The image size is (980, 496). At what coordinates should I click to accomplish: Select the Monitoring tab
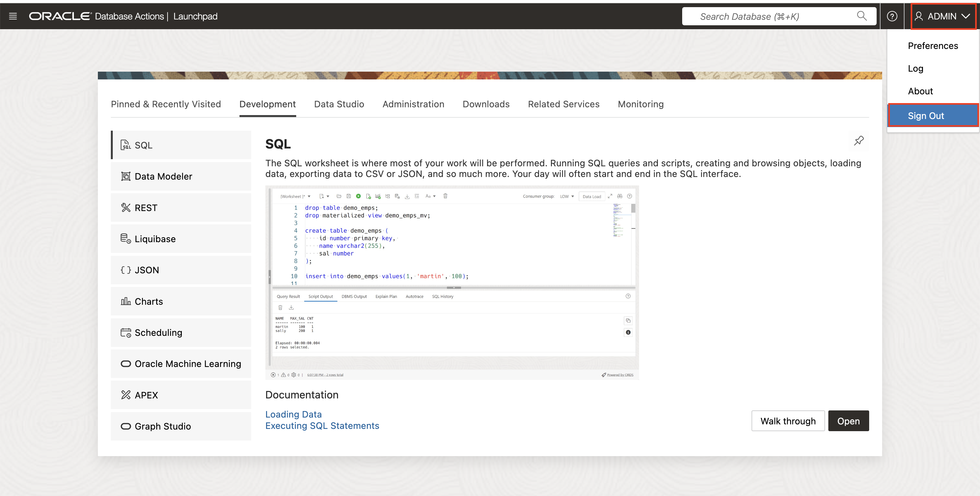[x=641, y=104]
